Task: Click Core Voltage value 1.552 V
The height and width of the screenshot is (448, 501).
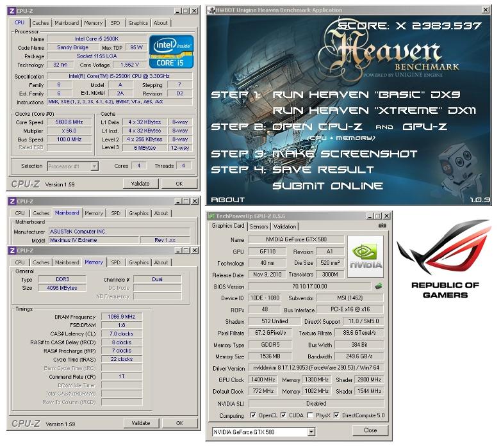Action: (x=129, y=65)
